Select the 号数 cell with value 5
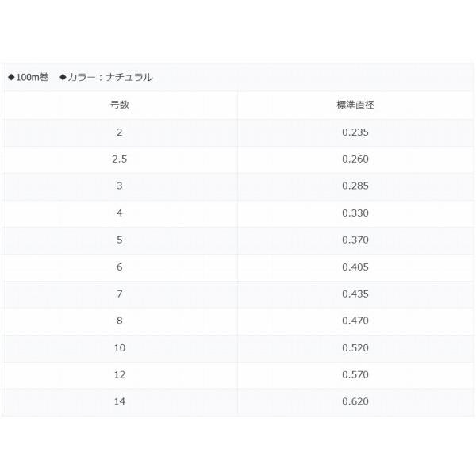 coord(120,240)
